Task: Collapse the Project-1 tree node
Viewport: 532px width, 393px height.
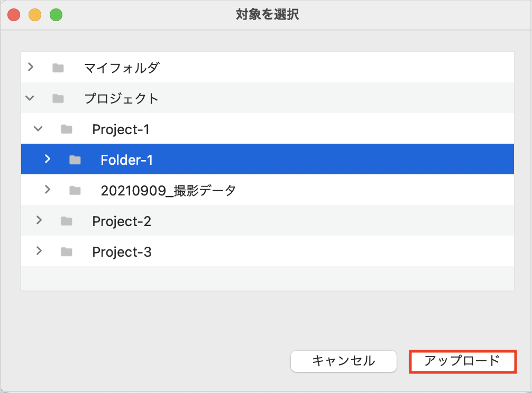Action: (x=40, y=128)
